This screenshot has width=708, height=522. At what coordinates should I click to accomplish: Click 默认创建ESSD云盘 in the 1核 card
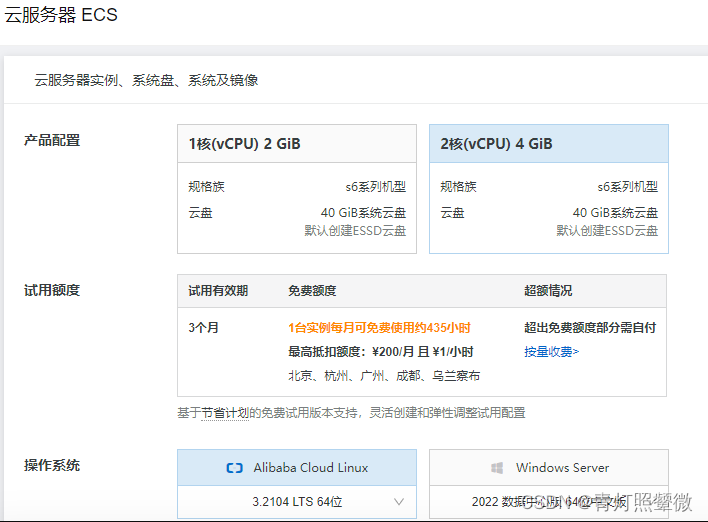pyautogui.click(x=355, y=231)
